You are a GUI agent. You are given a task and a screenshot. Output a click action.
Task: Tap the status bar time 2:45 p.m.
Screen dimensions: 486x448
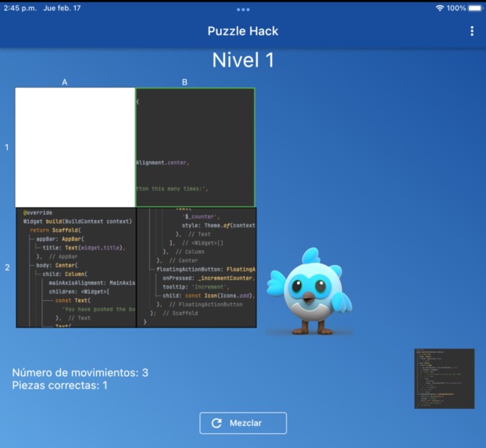point(20,8)
